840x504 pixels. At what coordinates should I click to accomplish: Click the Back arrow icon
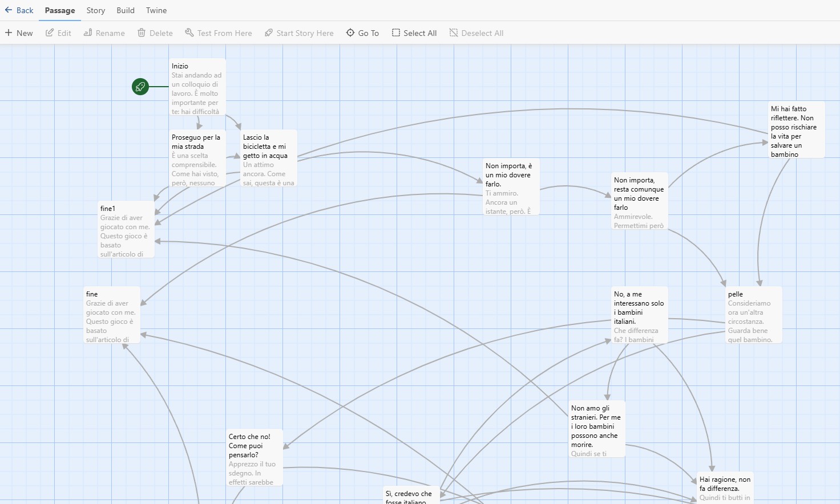click(9, 10)
